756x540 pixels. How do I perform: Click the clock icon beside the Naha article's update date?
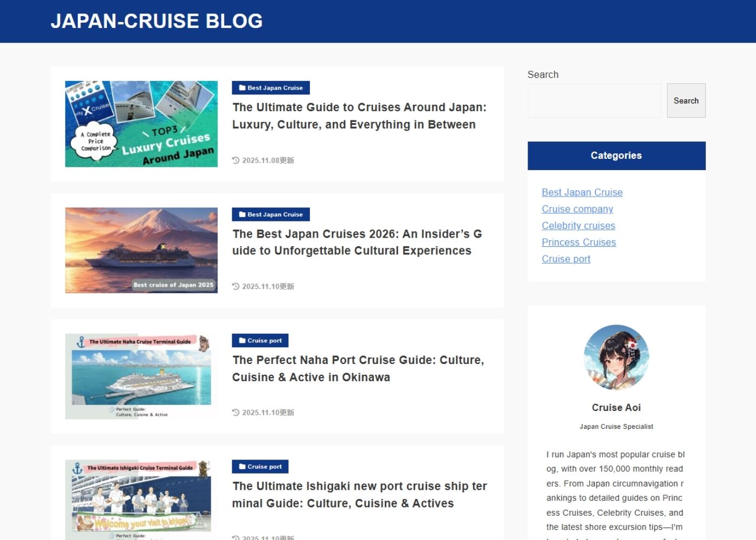coord(235,412)
